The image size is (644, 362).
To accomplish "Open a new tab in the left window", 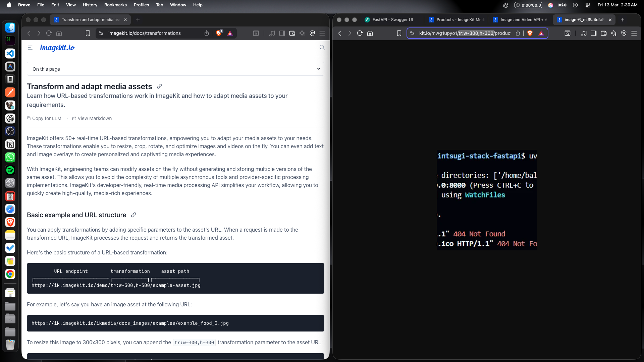I will 138,20.
